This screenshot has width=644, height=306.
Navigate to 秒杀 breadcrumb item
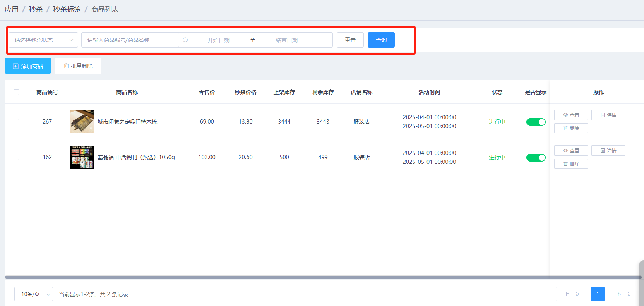coord(36,9)
